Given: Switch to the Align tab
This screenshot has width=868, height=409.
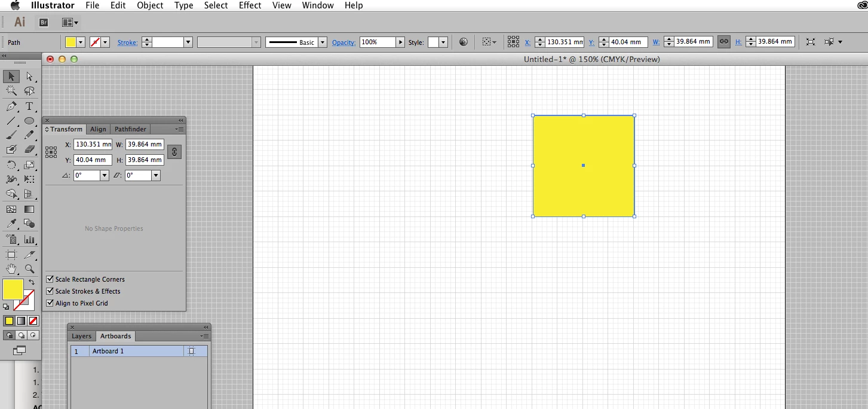Looking at the screenshot, I should tap(98, 129).
